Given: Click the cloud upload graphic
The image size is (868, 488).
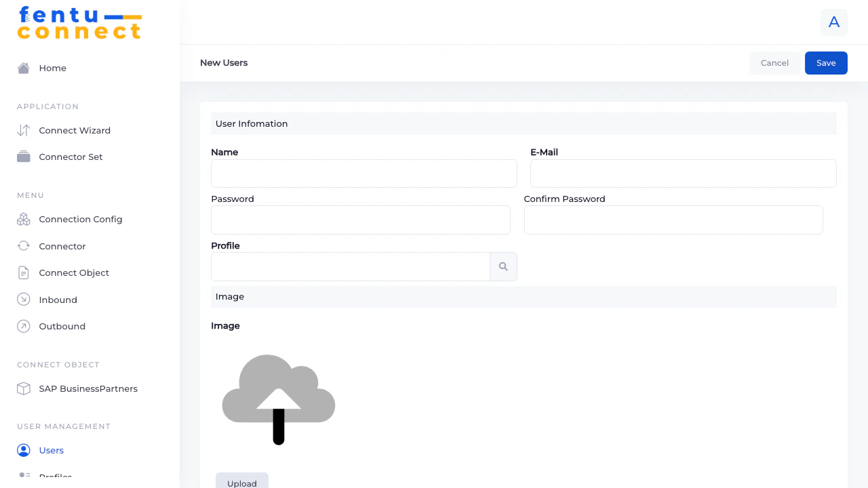Looking at the screenshot, I should [278, 400].
